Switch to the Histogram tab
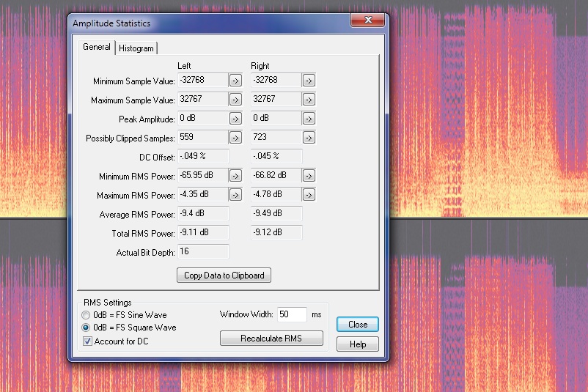 (136, 48)
